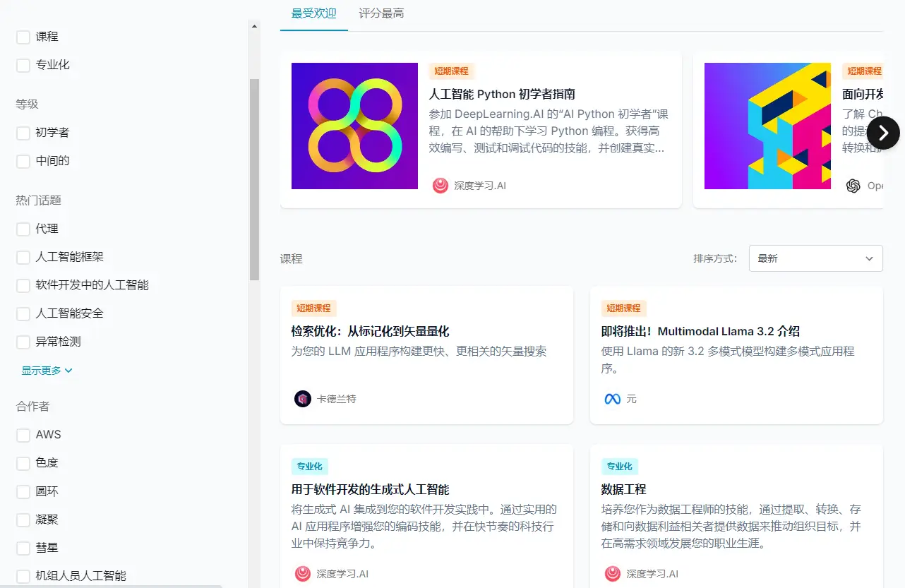Check the AWS partner filter

tap(23, 435)
